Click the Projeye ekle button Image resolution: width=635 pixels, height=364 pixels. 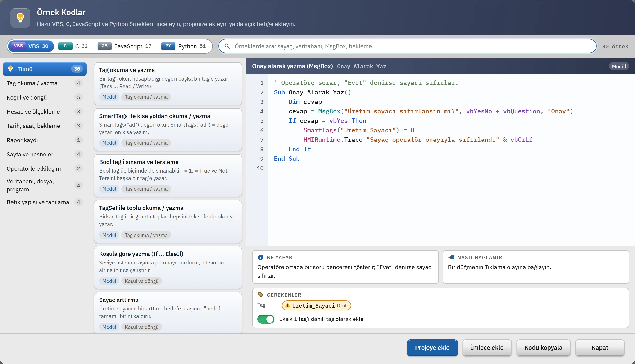click(x=432, y=347)
